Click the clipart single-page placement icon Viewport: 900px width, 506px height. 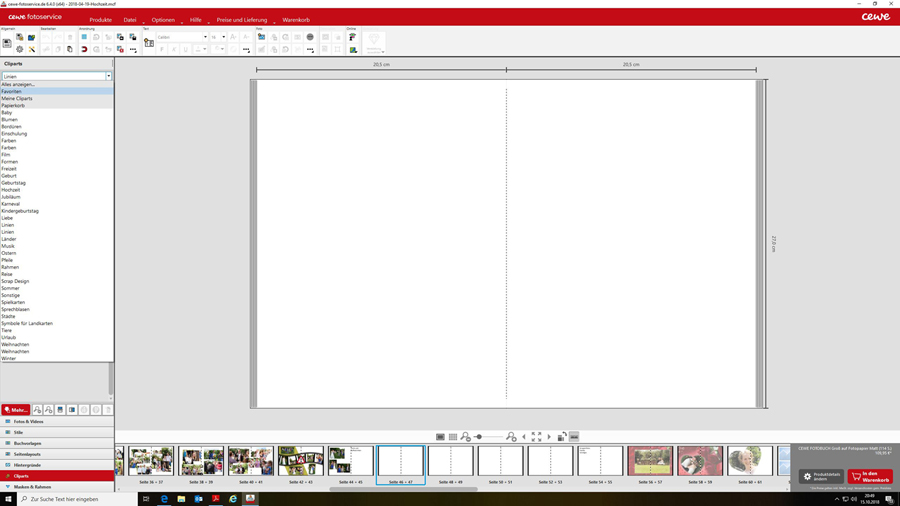(60, 410)
